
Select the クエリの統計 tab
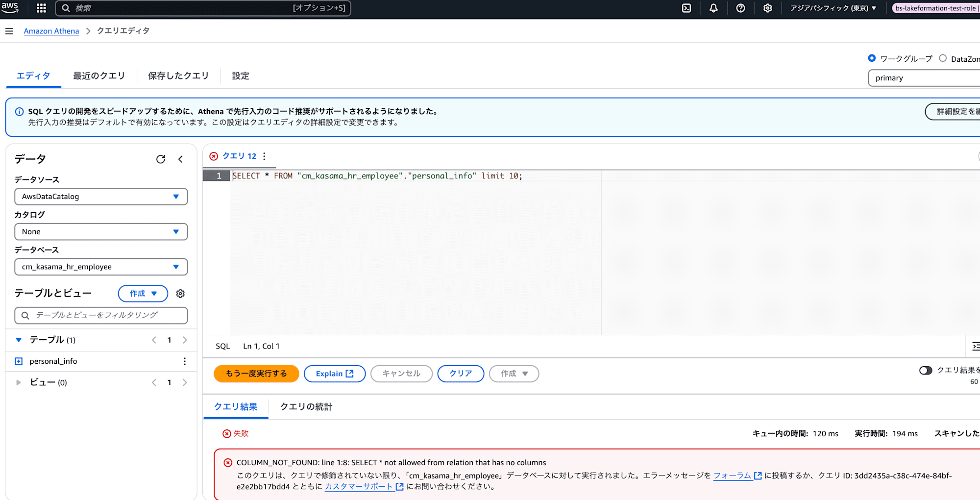coord(306,407)
